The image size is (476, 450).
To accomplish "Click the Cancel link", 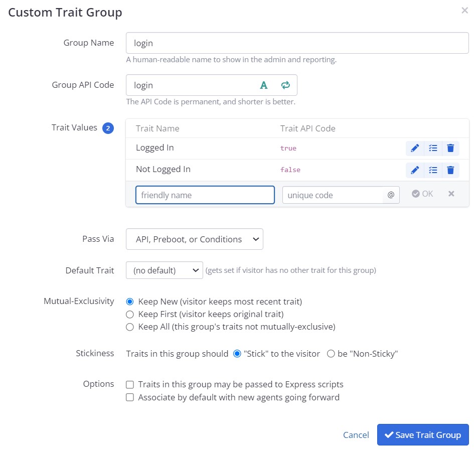I will pyautogui.click(x=356, y=435).
